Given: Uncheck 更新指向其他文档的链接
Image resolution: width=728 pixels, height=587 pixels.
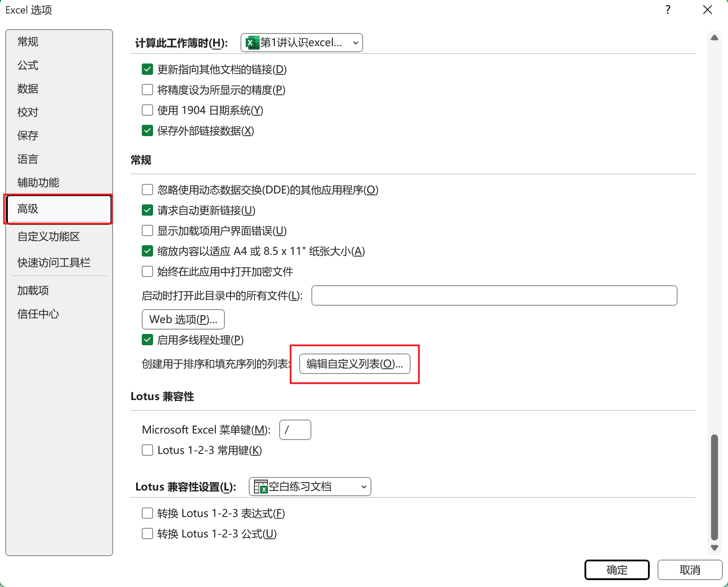Looking at the screenshot, I should pyautogui.click(x=147, y=69).
